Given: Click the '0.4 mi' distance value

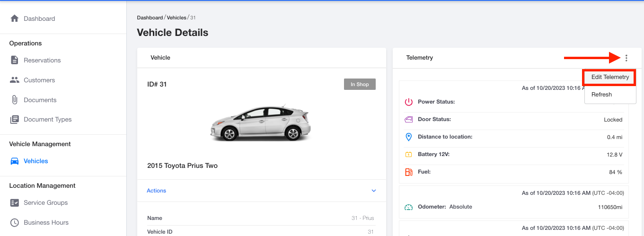Looking at the screenshot, I should pos(615,137).
